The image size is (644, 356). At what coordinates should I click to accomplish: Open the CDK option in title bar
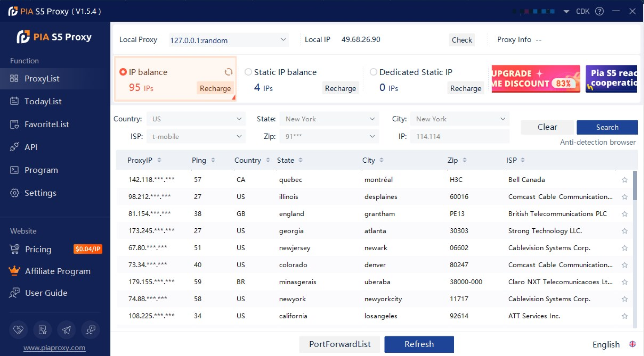point(583,11)
